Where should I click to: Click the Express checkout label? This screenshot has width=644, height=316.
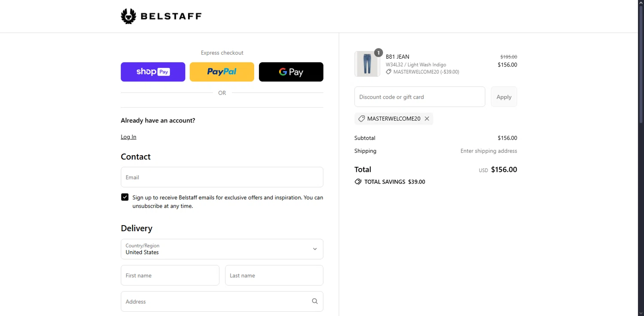(222, 53)
